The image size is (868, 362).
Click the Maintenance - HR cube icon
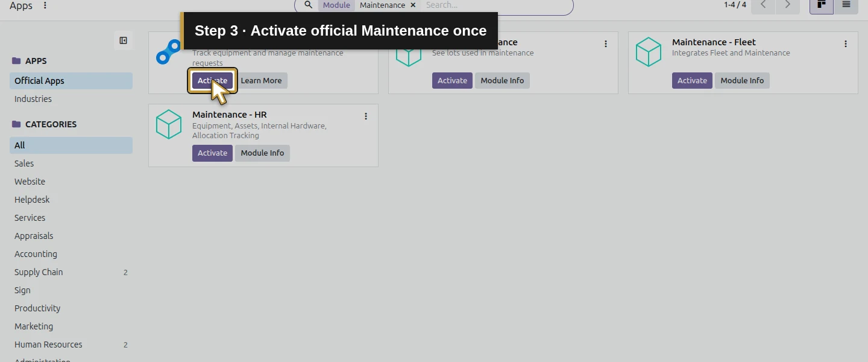pos(169,124)
